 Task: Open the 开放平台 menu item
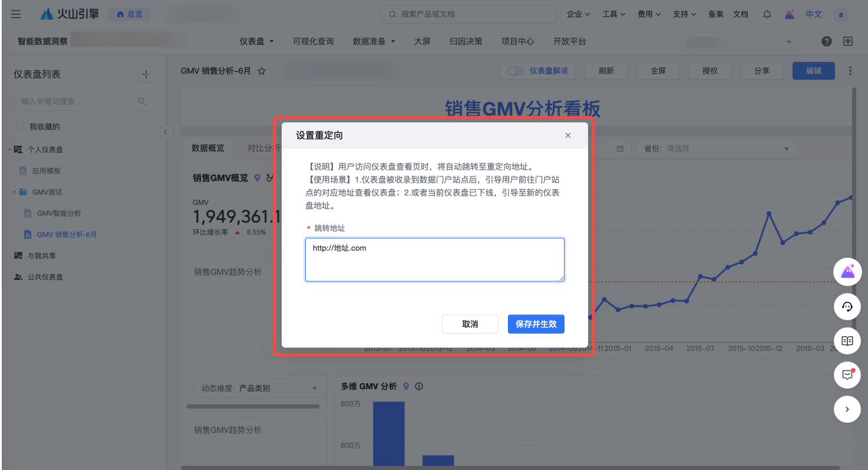click(570, 41)
